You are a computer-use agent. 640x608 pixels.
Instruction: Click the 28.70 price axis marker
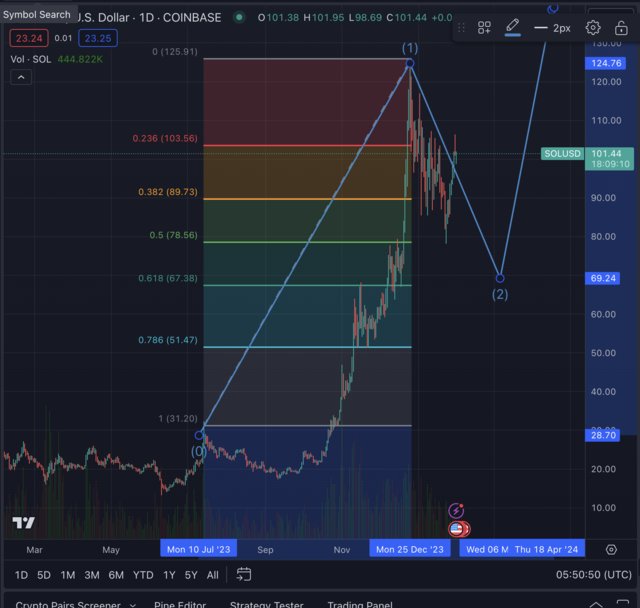[603, 435]
